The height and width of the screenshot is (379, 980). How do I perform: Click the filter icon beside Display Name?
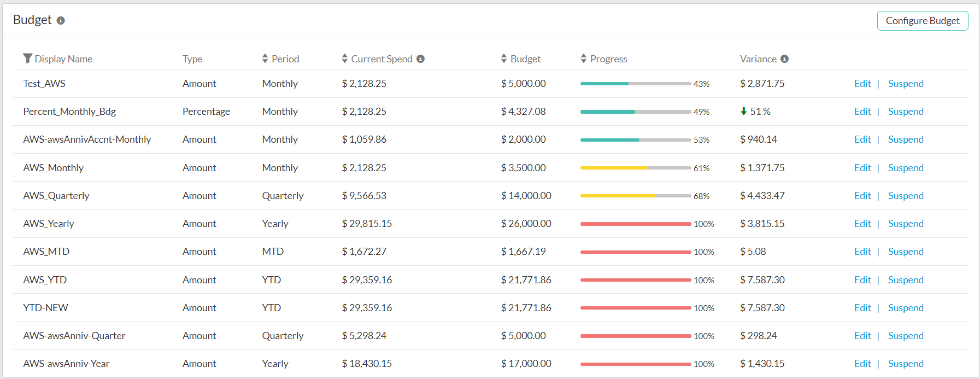(27, 59)
